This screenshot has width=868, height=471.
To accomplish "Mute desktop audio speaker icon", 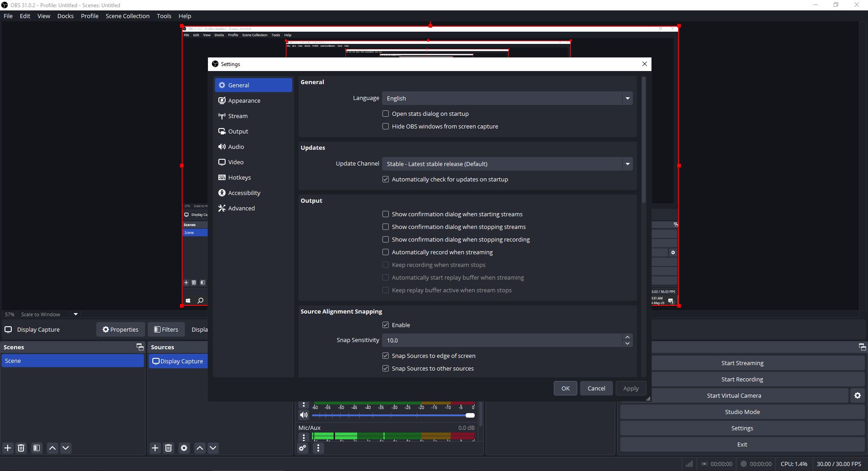I will point(304,415).
